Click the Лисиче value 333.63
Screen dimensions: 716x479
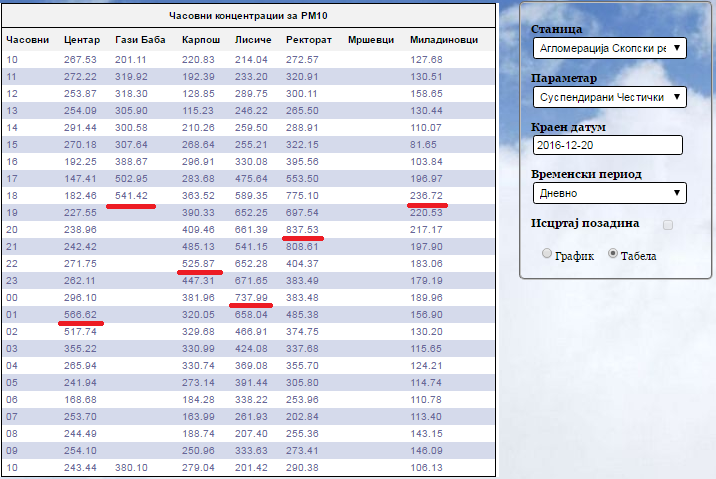click(251, 451)
